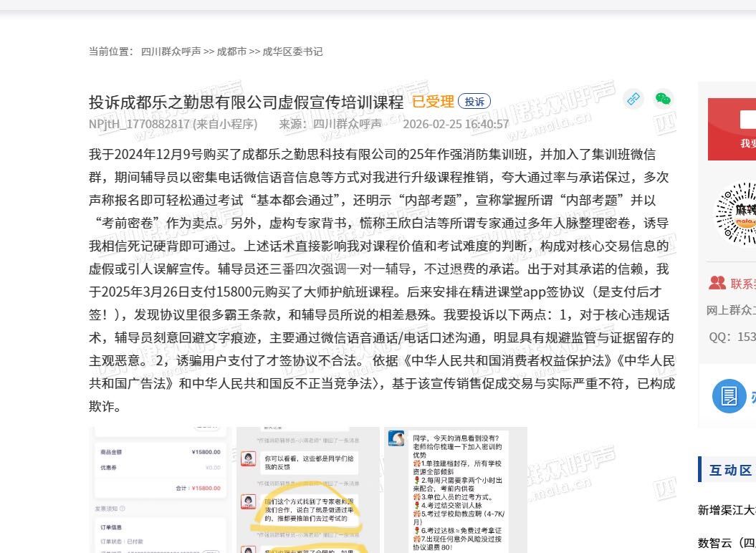Open the third screenshot listing training advantages
The image size is (756, 553).
[455, 490]
